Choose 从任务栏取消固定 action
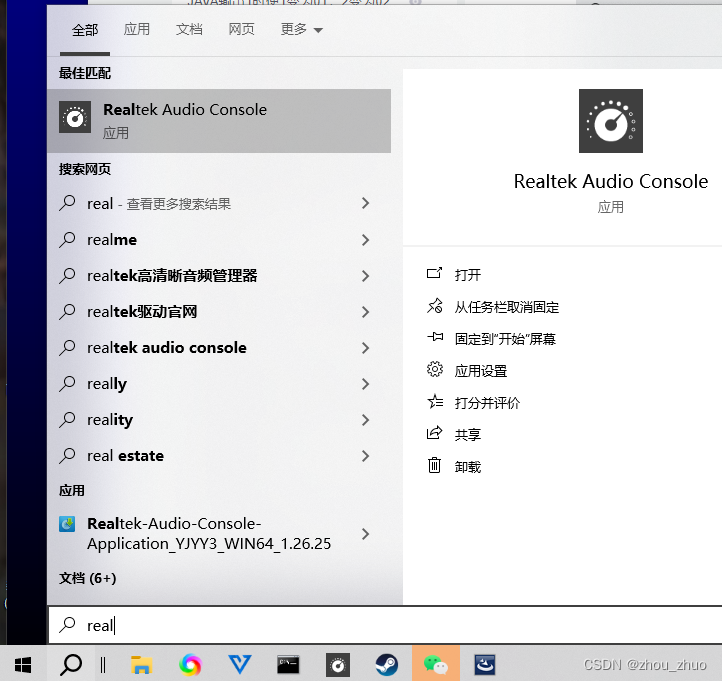This screenshot has width=722, height=681. tap(507, 307)
